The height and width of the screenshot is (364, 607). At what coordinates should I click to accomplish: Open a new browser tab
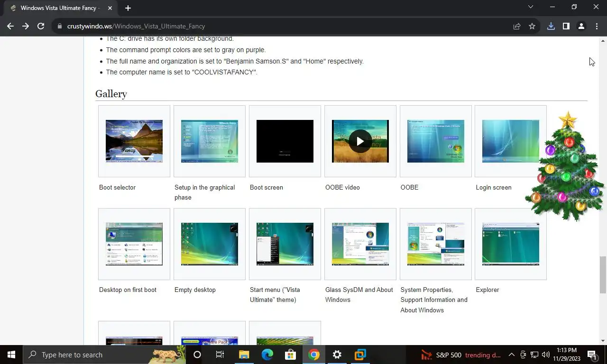click(128, 8)
